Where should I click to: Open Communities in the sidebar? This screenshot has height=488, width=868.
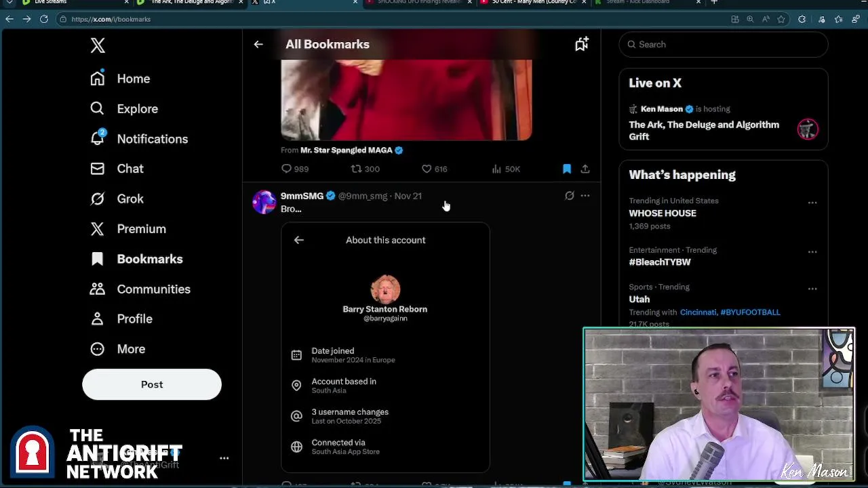(140, 289)
